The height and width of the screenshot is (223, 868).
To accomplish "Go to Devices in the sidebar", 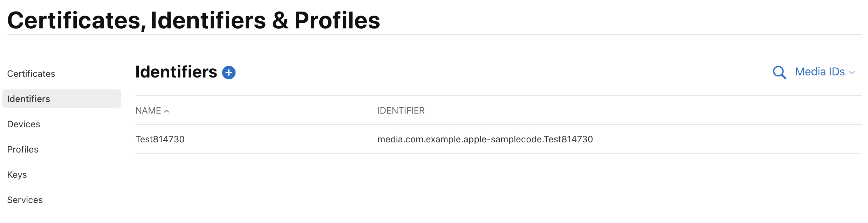I will pyautogui.click(x=23, y=124).
